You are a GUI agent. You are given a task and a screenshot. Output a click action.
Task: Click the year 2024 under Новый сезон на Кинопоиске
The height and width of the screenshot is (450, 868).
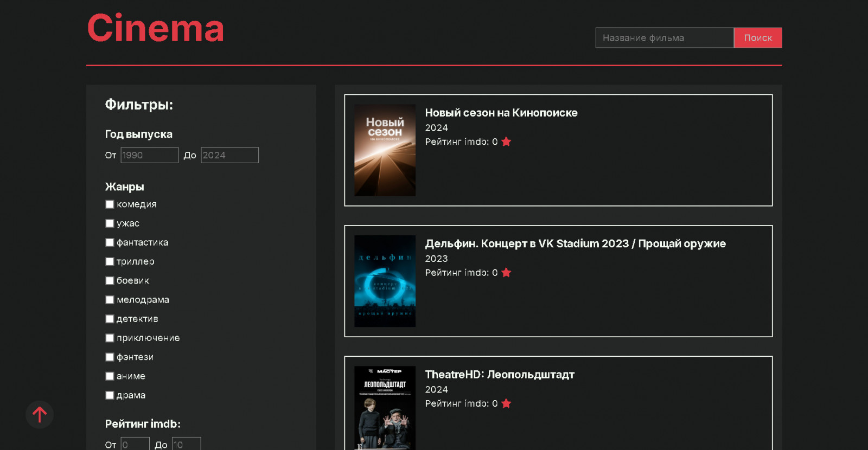pyautogui.click(x=436, y=128)
